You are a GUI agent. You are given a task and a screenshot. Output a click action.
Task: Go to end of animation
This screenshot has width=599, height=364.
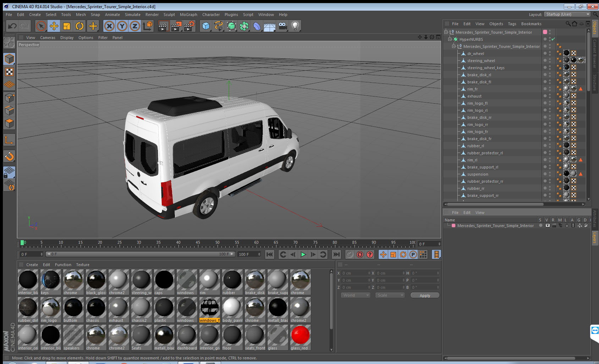coord(336,254)
